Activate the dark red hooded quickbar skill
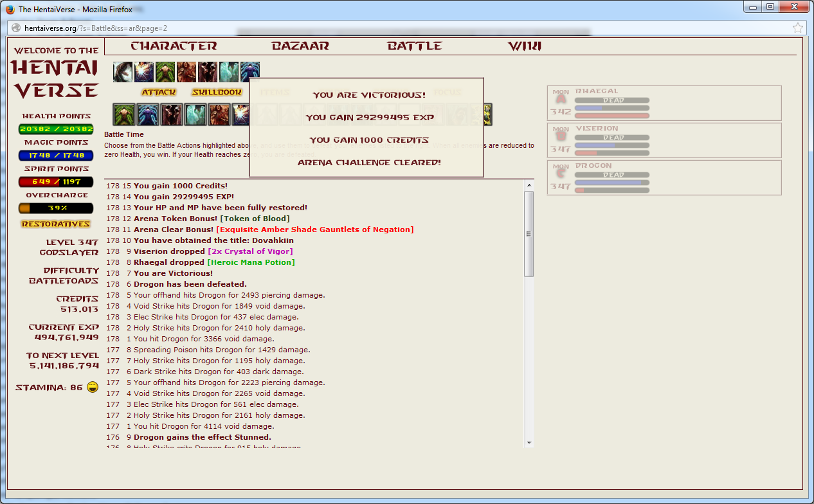 point(172,114)
